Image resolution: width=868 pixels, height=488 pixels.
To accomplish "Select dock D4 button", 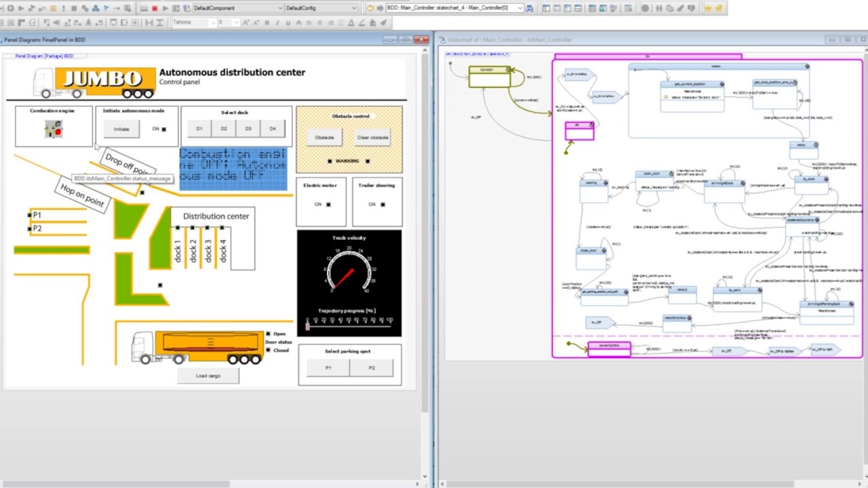I will pos(273,129).
